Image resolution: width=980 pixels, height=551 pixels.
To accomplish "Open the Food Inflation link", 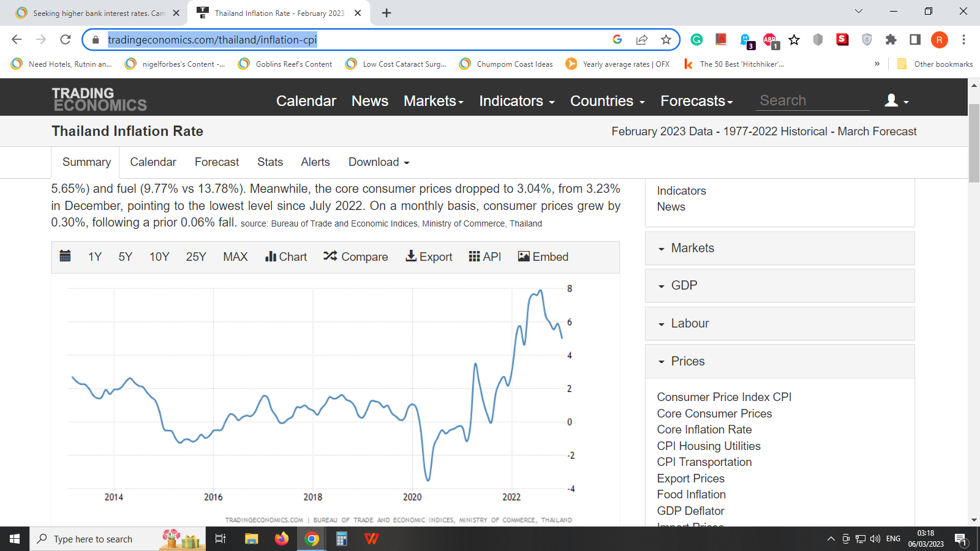I will [692, 494].
